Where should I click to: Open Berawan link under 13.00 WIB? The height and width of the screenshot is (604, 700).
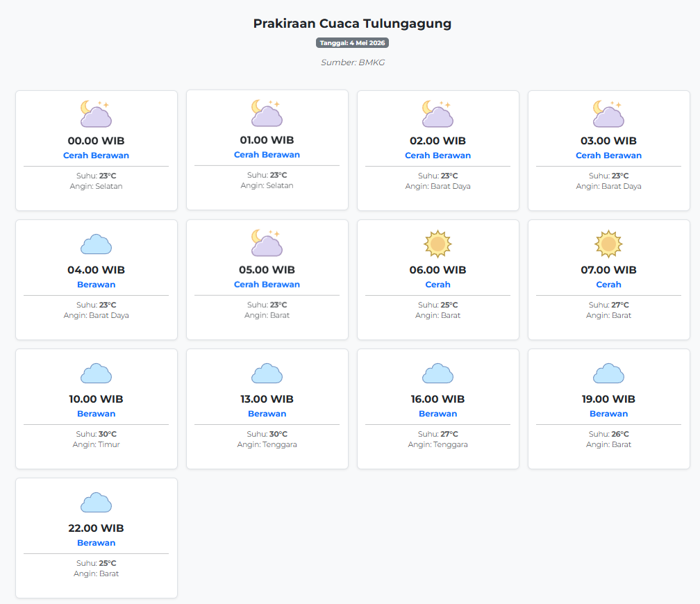pos(267,414)
